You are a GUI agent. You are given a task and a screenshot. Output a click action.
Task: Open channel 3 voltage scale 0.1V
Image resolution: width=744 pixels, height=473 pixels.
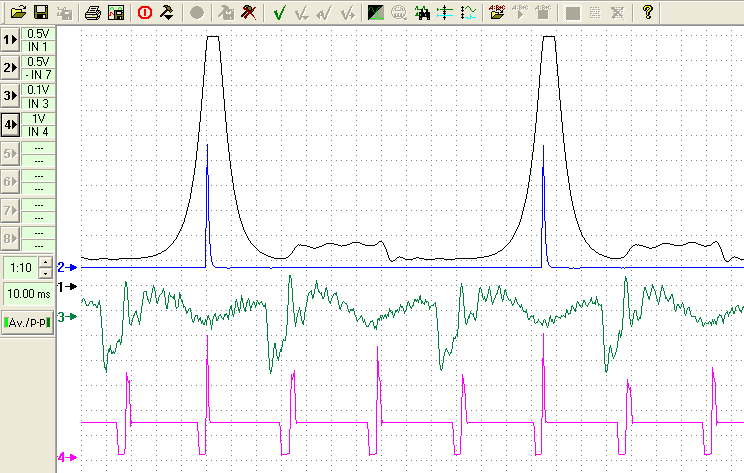coord(38,90)
